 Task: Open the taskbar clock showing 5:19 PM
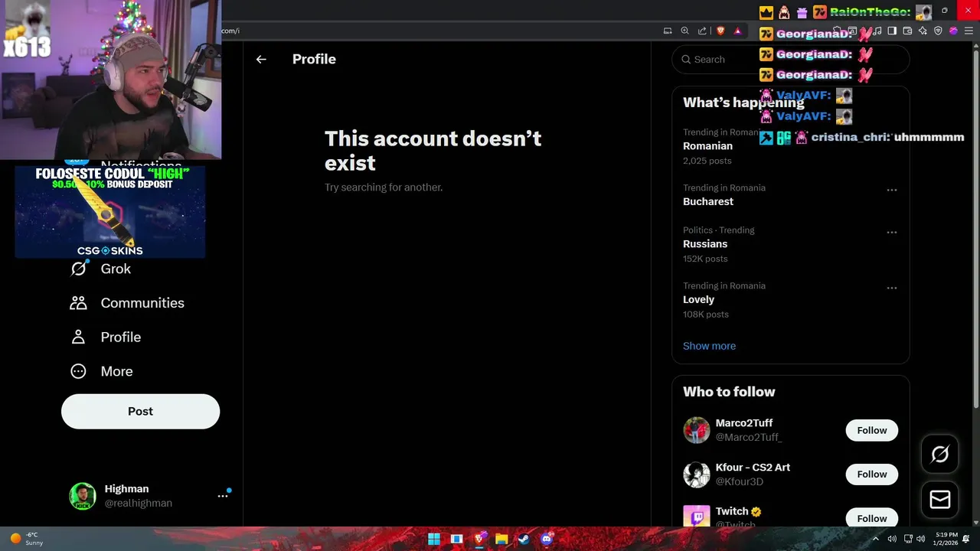click(946, 539)
